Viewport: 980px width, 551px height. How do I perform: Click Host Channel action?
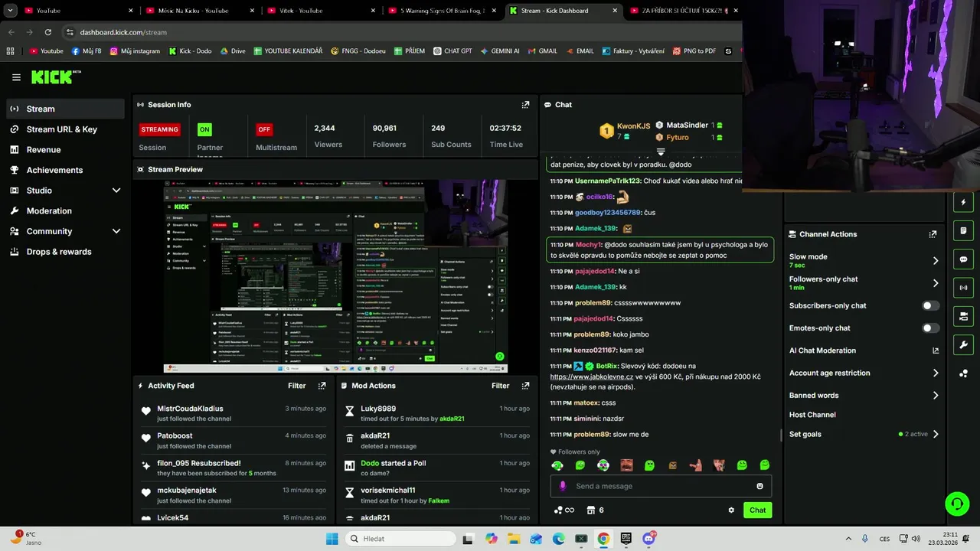pyautogui.click(x=812, y=415)
